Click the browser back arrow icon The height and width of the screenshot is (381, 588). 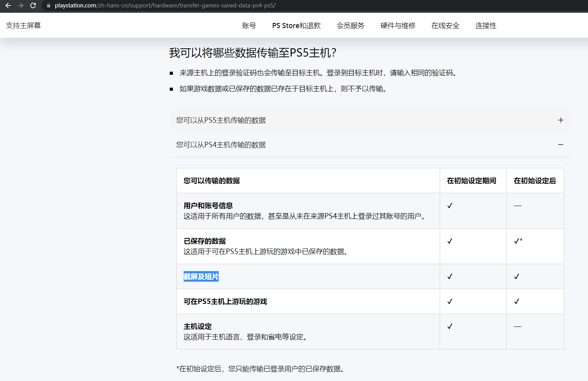pos(8,6)
